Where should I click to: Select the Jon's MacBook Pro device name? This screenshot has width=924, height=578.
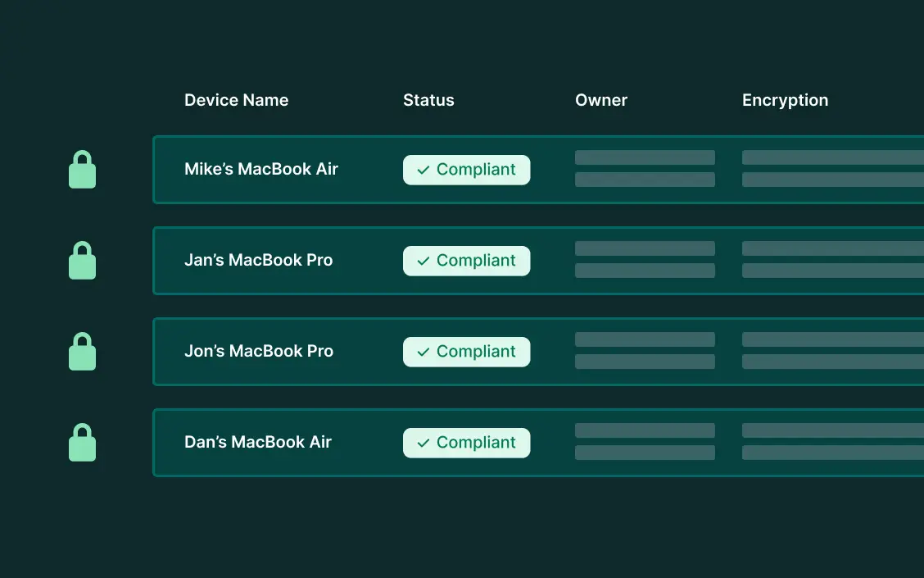pos(259,351)
